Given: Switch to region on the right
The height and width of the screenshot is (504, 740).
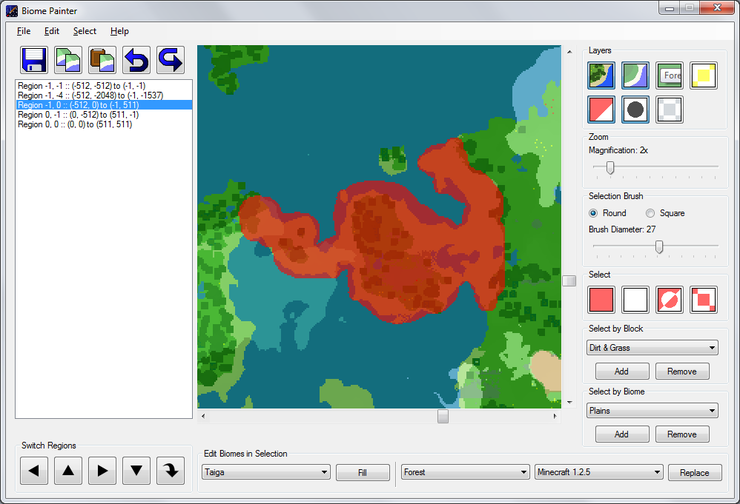Looking at the screenshot, I should tap(102, 470).
